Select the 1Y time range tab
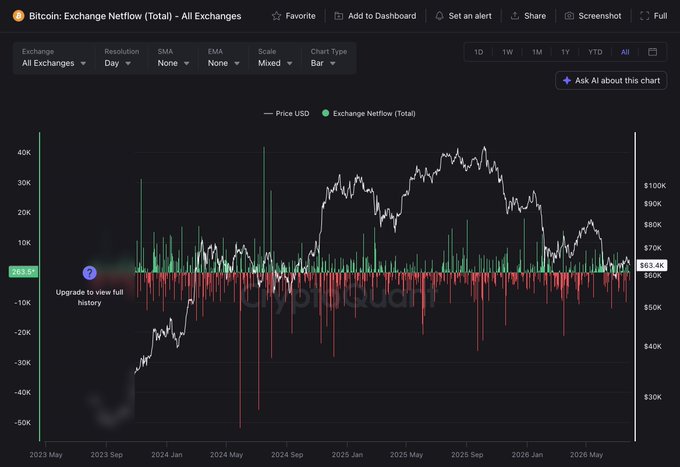680x467 pixels. [565, 52]
